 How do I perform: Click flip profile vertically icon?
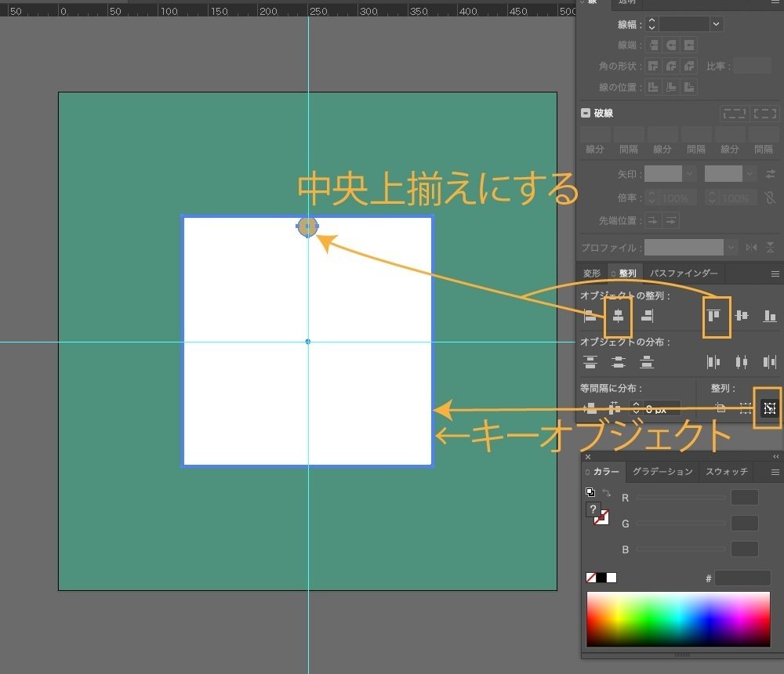coord(771,247)
